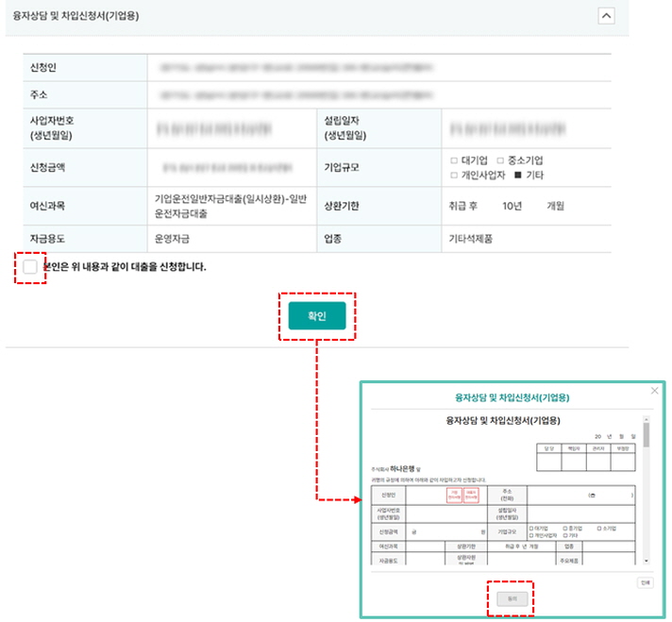The image size is (672, 622).
Task: Close the popup with the X icon
Action: (x=655, y=390)
